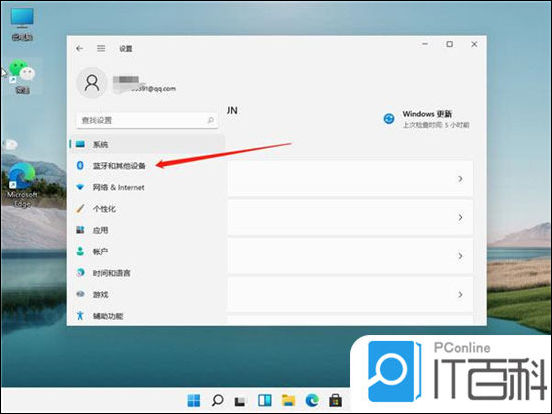The height and width of the screenshot is (414, 552).
Task: Click the 辅助功能 accessibility icon
Action: pyautogui.click(x=80, y=315)
